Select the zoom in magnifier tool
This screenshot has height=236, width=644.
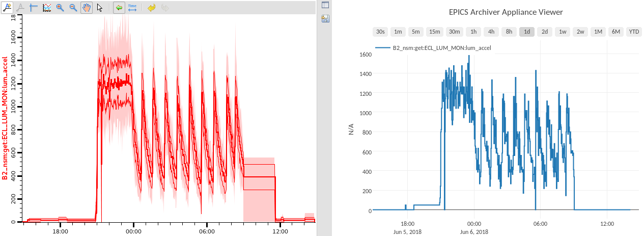pos(60,8)
